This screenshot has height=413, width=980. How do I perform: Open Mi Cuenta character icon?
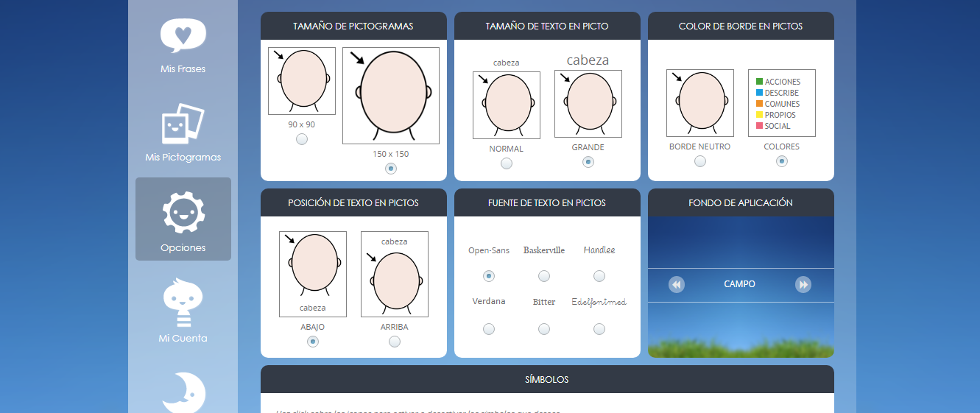tap(183, 303)
